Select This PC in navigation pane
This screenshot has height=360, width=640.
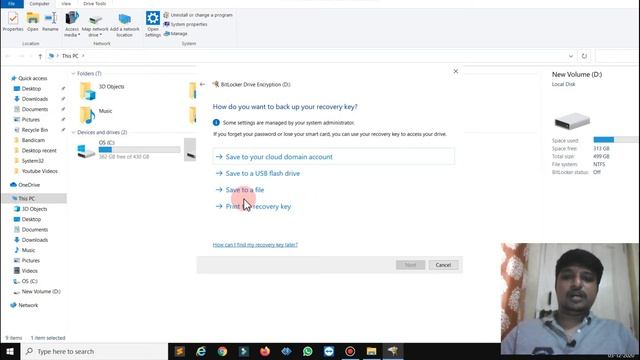[x=27, y=198]
